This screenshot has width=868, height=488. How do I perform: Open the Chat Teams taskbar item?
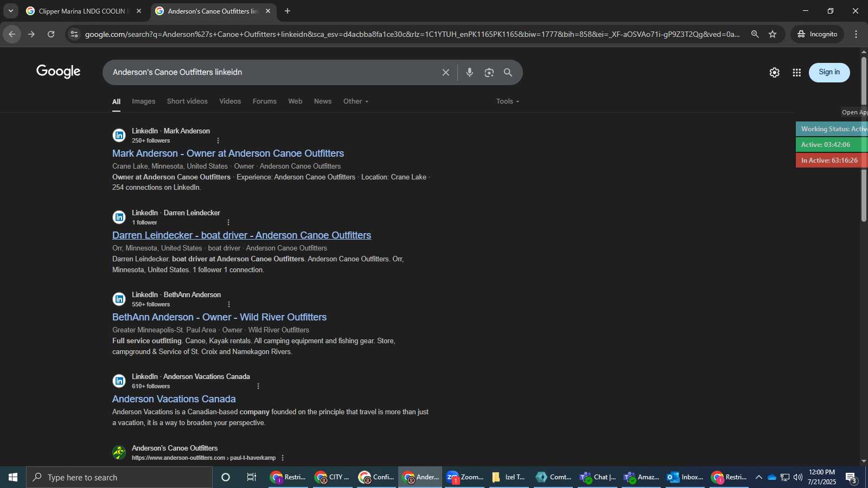tap(597, 477)
